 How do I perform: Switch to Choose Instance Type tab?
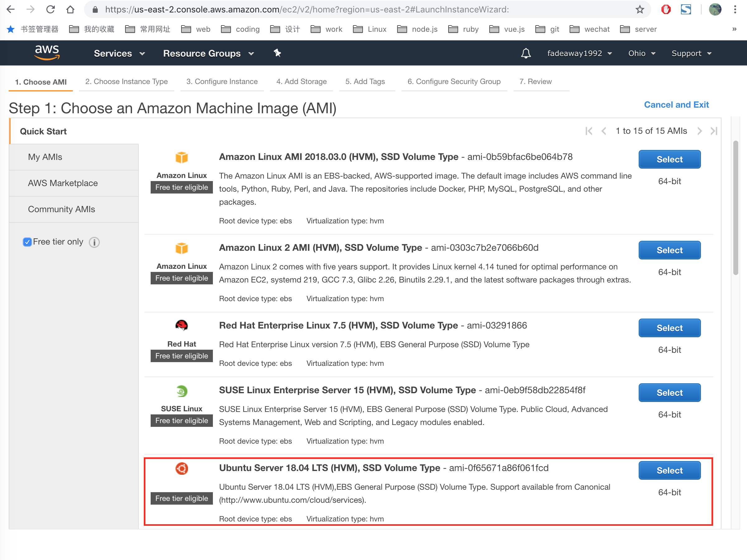coord(126,81)
